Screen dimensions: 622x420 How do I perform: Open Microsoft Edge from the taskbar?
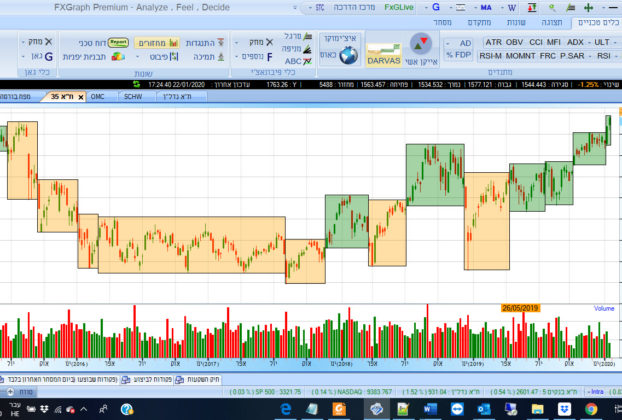(285, 410)
